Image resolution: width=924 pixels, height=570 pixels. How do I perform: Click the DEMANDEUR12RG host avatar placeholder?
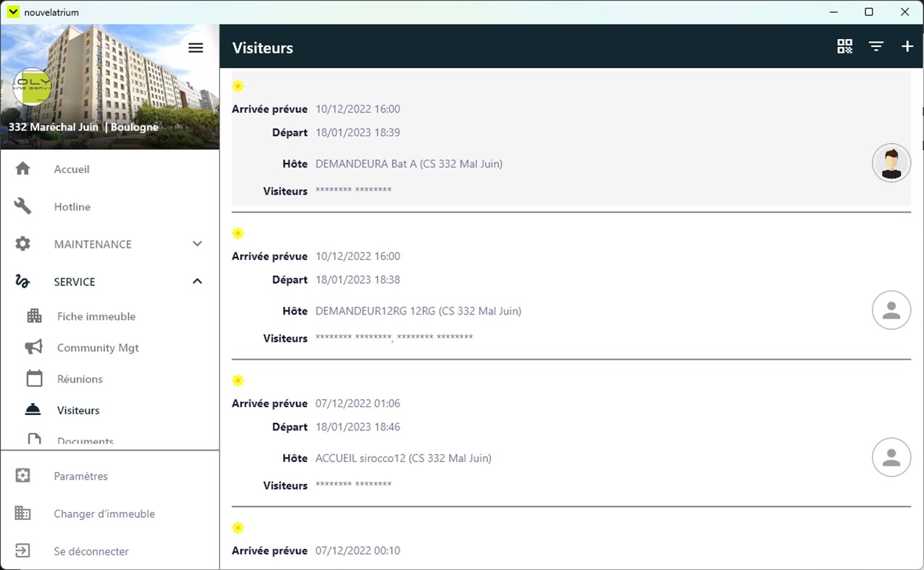pos(891,310)
